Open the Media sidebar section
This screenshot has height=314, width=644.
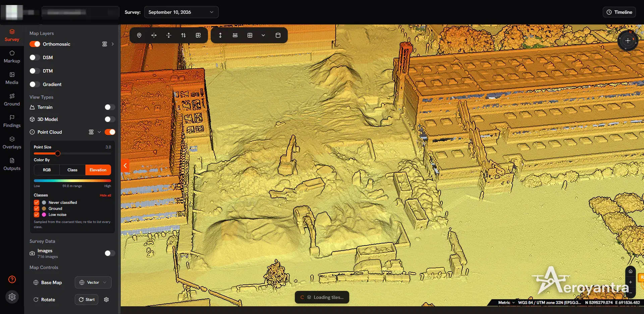pyautogui.click(x=12, y=78)
